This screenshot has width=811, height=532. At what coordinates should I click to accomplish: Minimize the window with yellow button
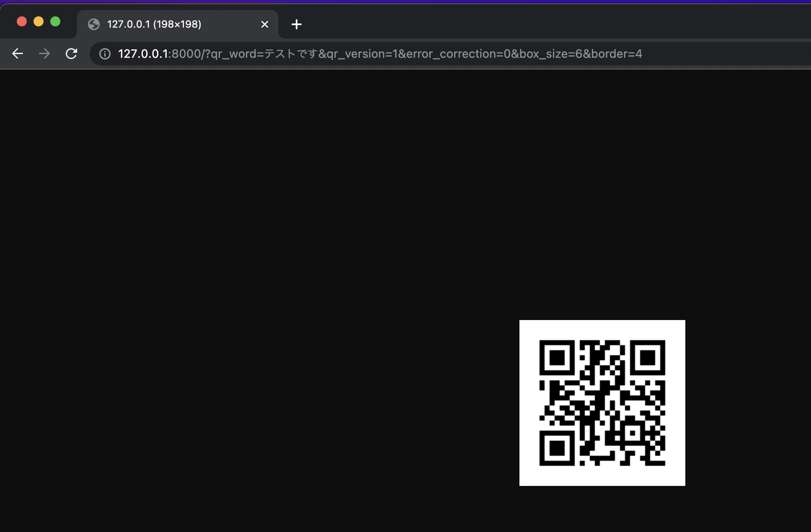coord(39,21)
